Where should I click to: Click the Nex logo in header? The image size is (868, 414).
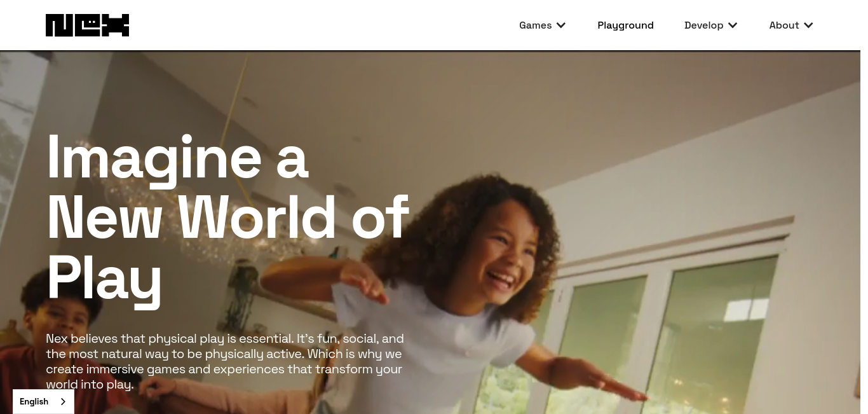tap(87, 25)
